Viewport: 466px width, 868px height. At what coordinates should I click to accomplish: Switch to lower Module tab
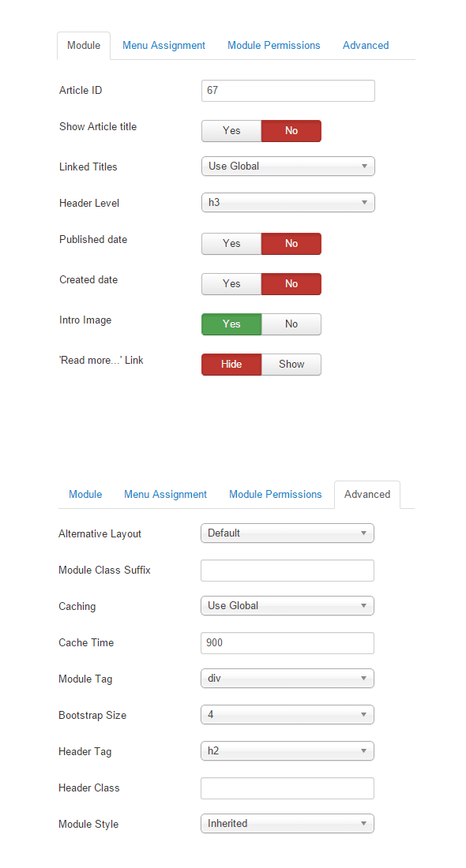click(x=85, y=494)
